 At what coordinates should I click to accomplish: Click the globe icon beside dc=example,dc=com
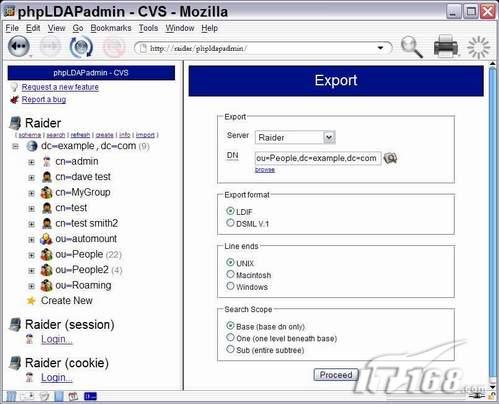click(32, 146)
